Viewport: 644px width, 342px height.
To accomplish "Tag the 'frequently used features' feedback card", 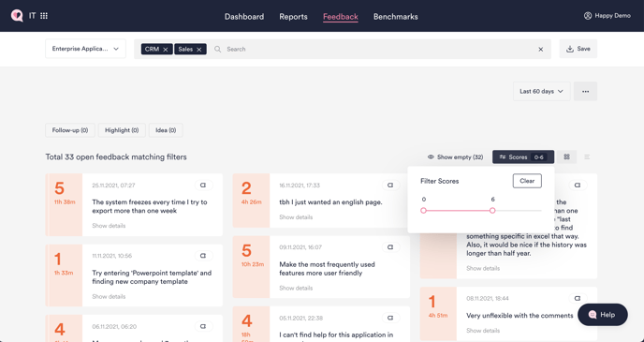I will click(390, 247).
